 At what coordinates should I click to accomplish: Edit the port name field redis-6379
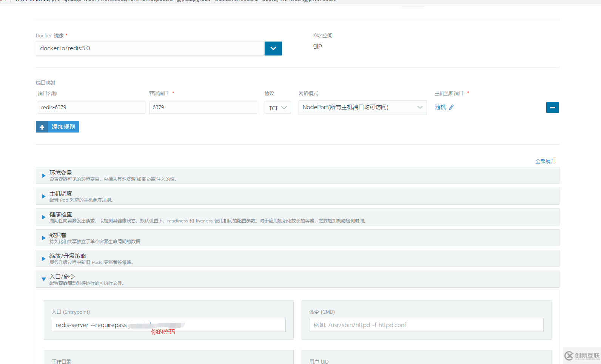pos(91,108)
